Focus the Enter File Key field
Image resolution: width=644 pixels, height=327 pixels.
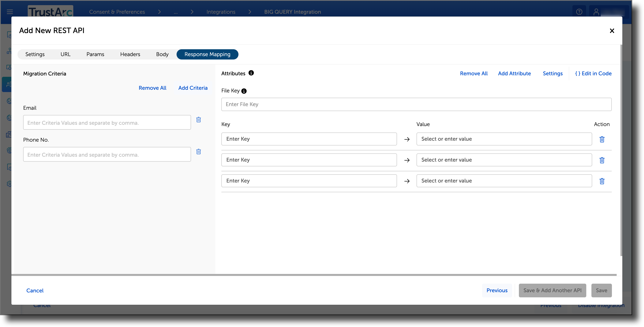tap(416, 104)
